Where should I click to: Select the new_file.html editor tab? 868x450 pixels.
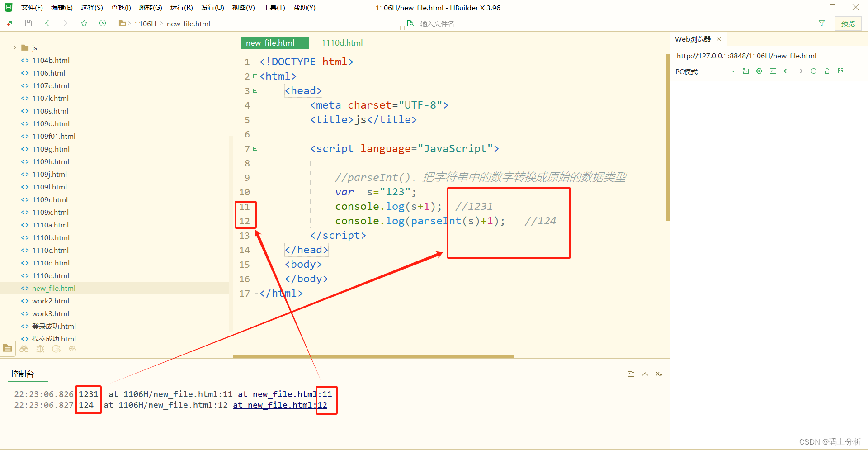point(274,43)
